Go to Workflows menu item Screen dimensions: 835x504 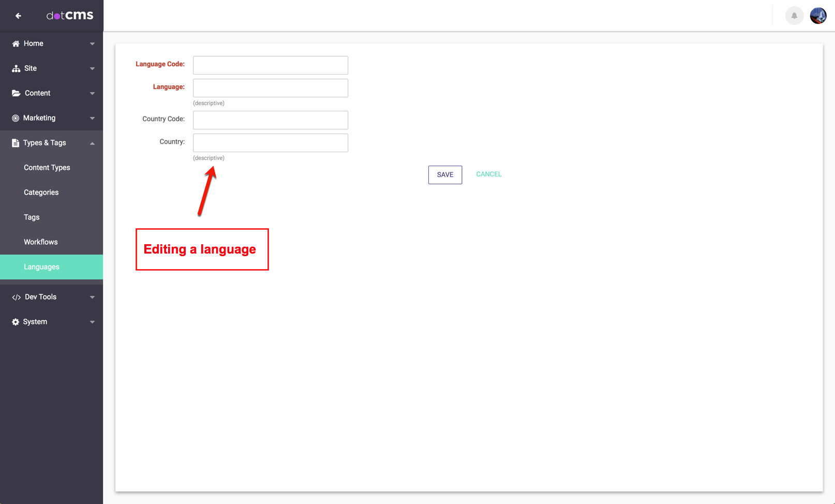pyautogui.click(x=41, y=242)
